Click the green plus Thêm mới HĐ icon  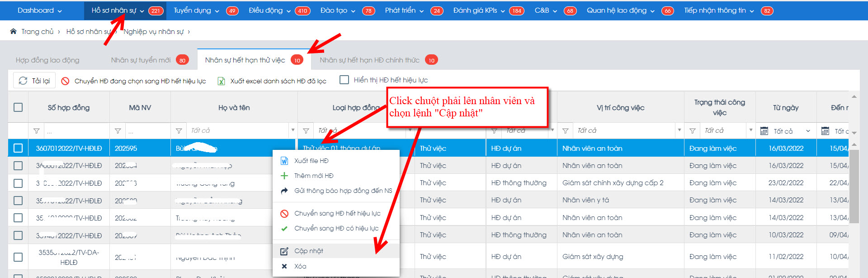click(284, 176)
